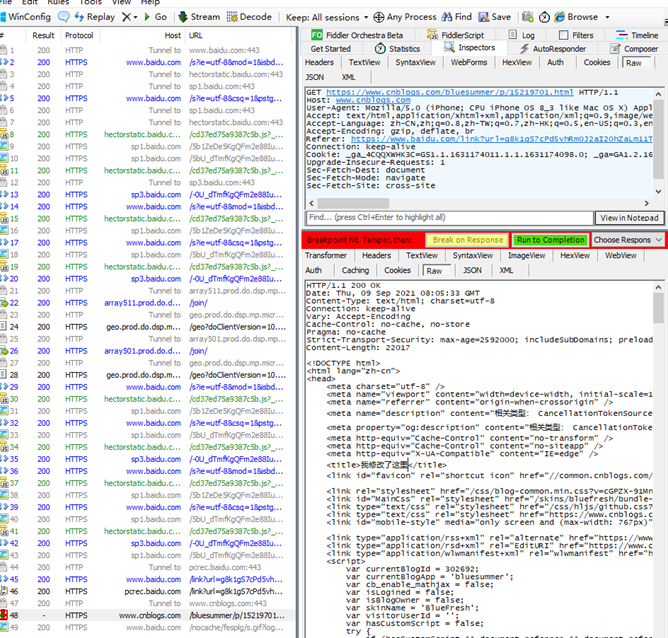668x638 pixels.
Task: Switch to the FiddlerScript tab
Action: pyautogui.click(x=455, y=35)
